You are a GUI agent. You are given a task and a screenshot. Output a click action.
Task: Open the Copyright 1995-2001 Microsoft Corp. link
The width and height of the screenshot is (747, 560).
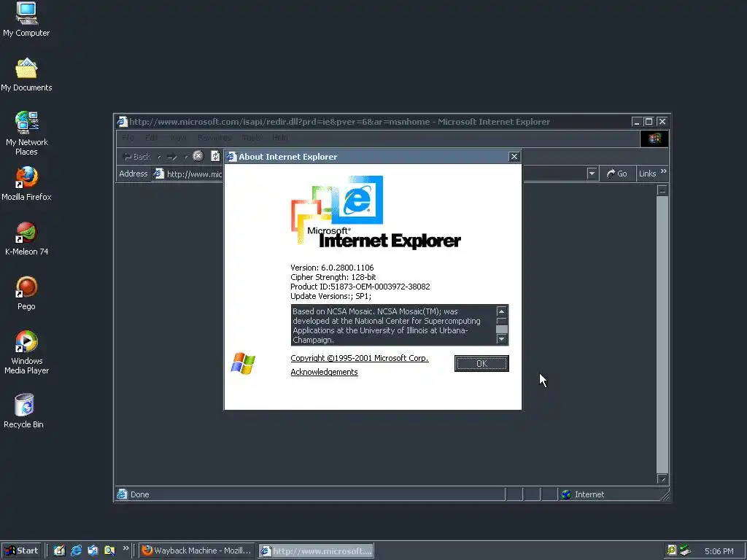click(359, 358)
